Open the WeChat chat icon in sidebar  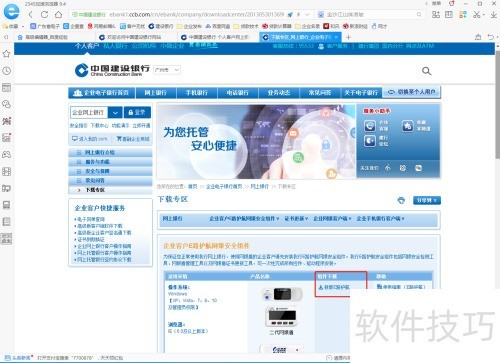[6, 104]
